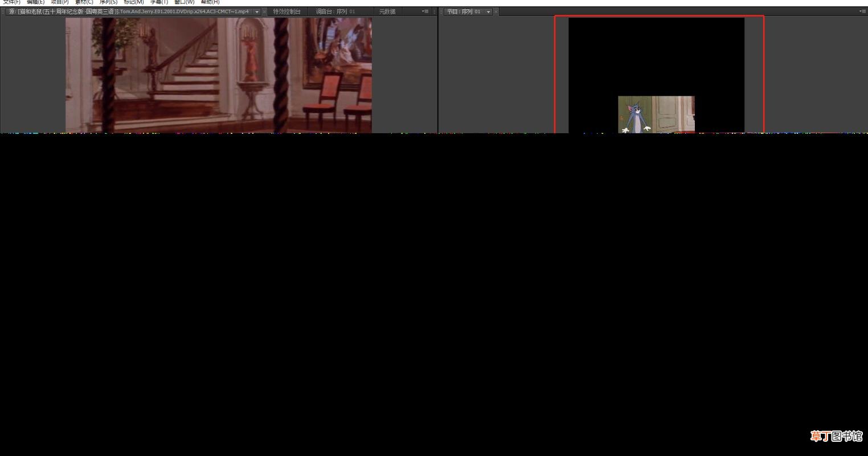Switch to the 元数据 tab
The image size is (868, 456).
[387, 11]
